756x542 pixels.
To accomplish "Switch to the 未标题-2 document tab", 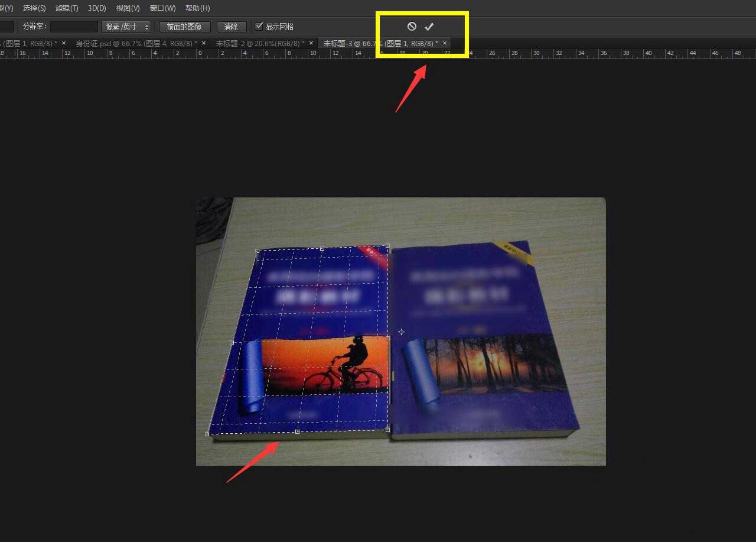I will (x=263, y=43).
